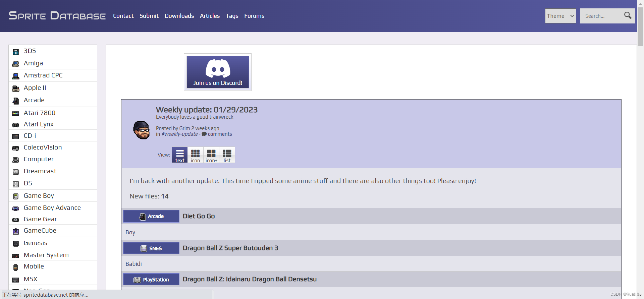Open Dragon Ball Z Super Butouden 3
This screenshot has height=299, width=644.
(x=230, y=248)
